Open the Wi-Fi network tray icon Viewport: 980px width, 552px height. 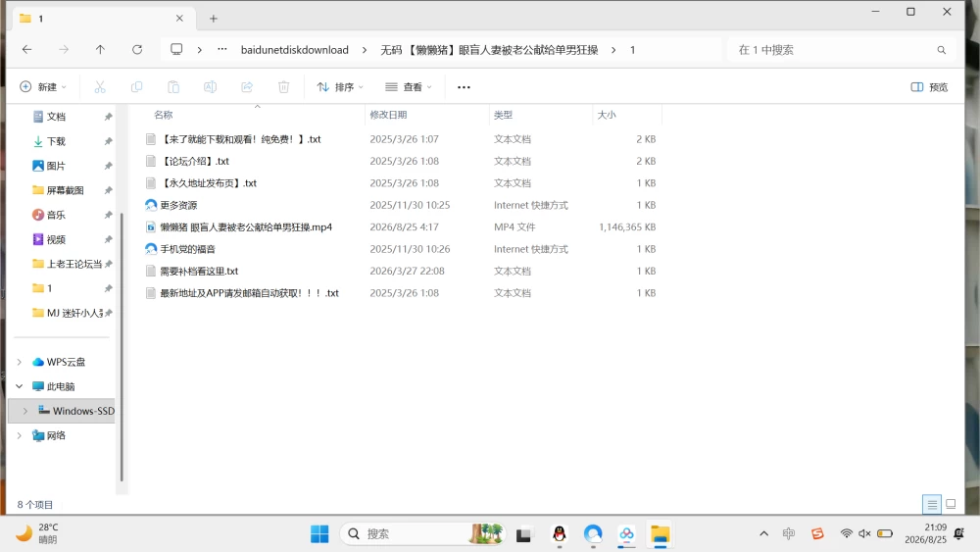847,533
